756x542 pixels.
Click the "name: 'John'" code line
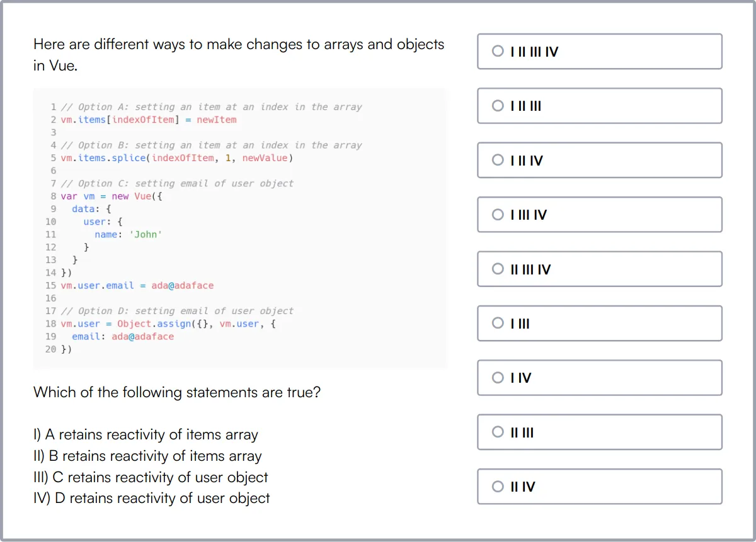(129, 235)
